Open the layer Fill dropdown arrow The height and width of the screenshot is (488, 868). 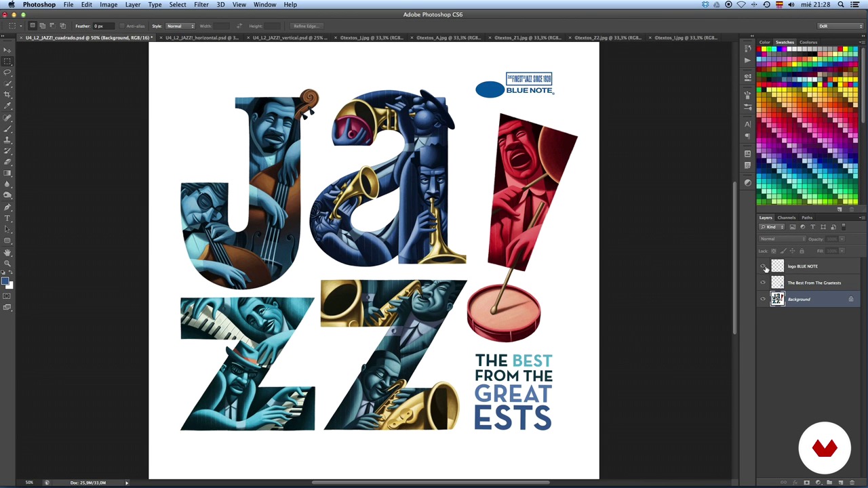click(x=842, y=251)
